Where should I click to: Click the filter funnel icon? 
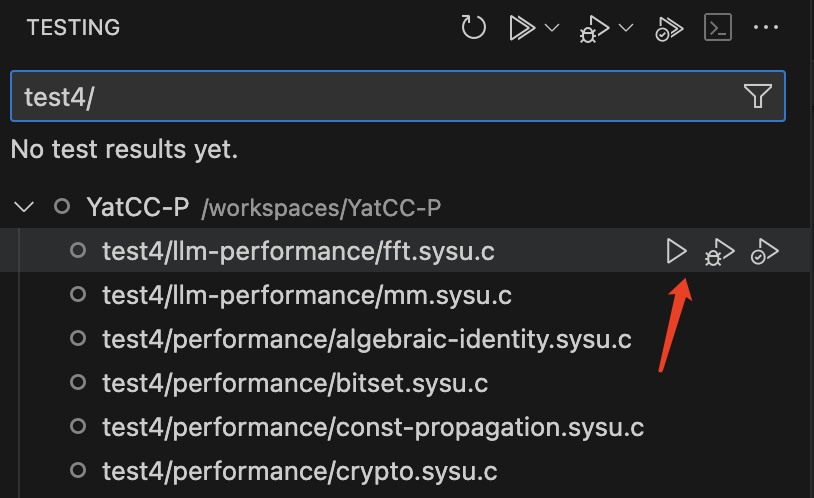[757, 96]
